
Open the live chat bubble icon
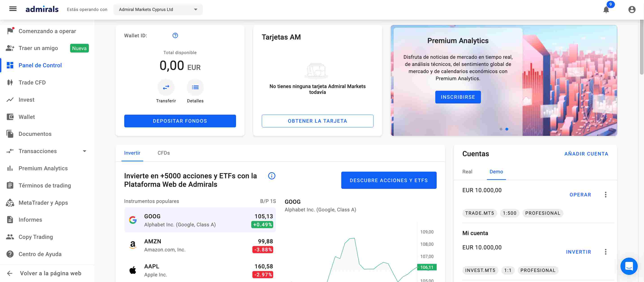pyautogui.click(x=629, y=266)
